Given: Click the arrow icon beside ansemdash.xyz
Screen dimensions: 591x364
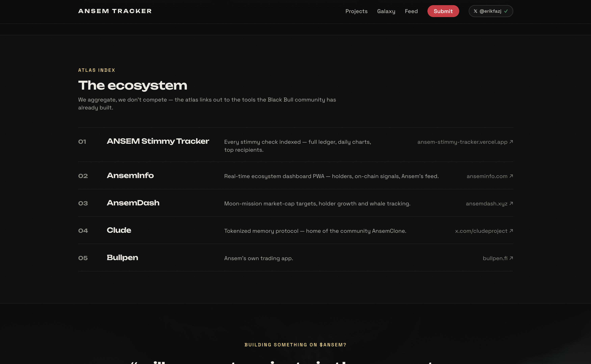Looking at the screenshot, I should pyautogui.click(x=511, y=203).
